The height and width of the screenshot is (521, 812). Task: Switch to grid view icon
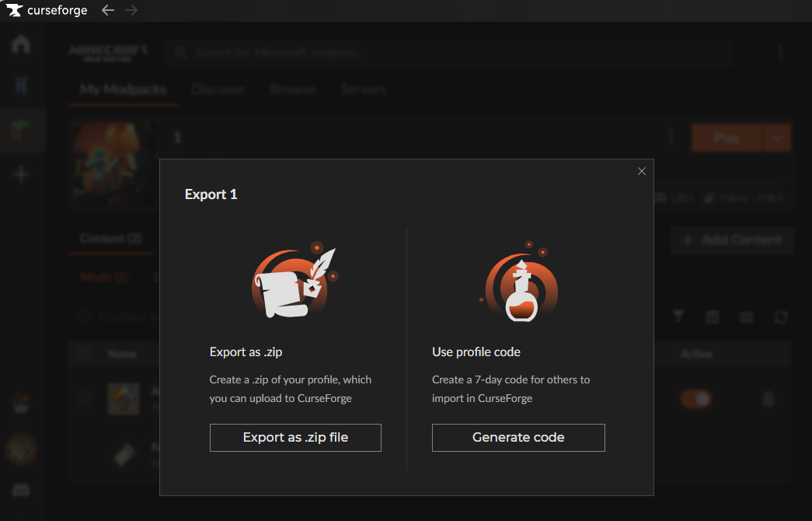[x=713, y=316]
